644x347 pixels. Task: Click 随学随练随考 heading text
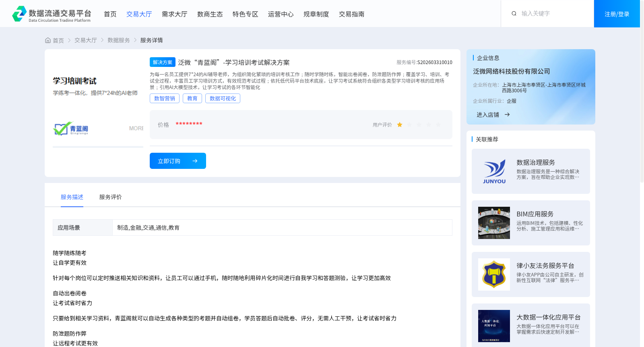tap(70, 253)
